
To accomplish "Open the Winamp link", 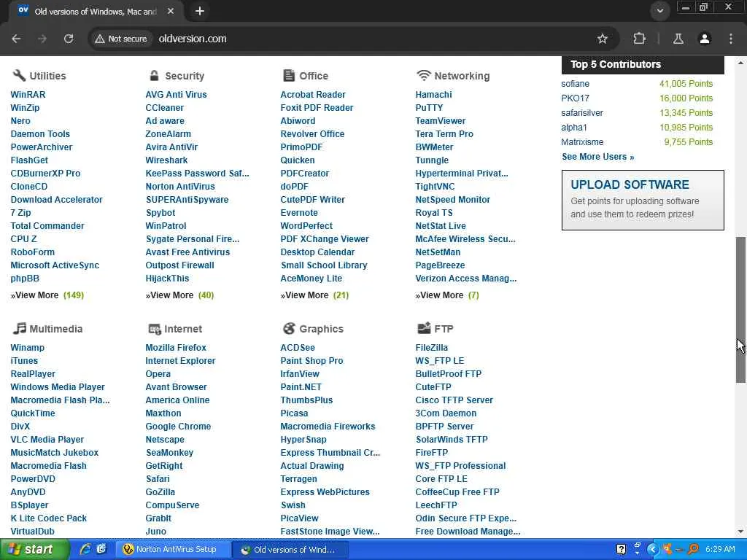I will [27, 348].
